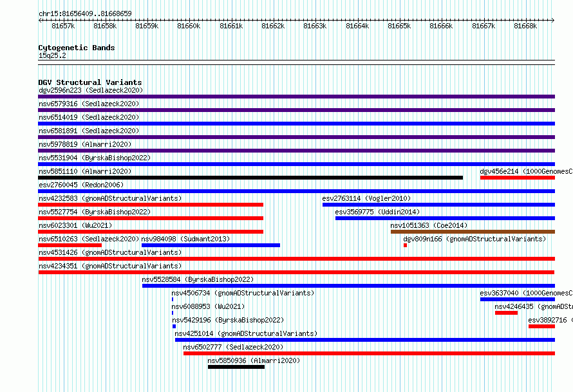The image size is (573, 392).
Task: Click nsv5527754 (ByrskaBishop2022) label
Action: pos(95,212)
